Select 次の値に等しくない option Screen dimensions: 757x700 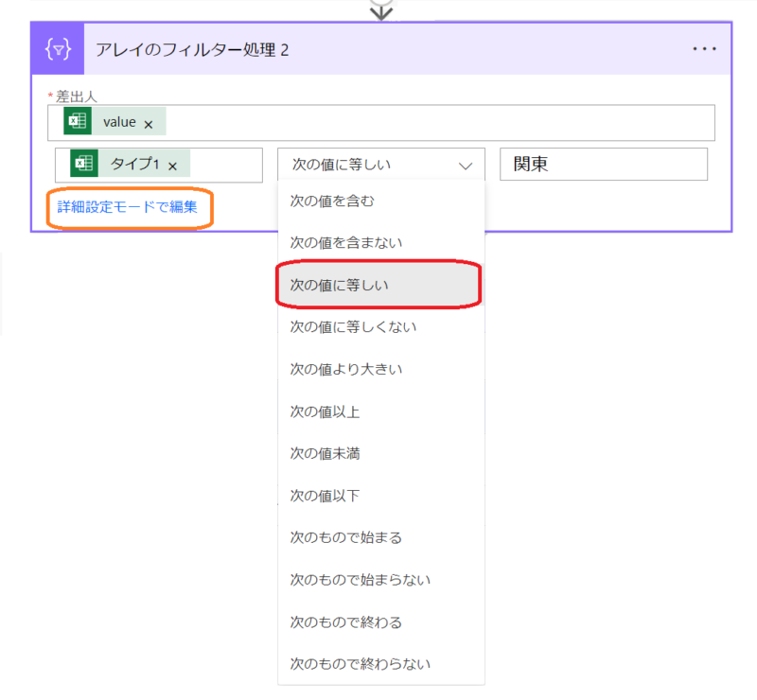(353, 327)
